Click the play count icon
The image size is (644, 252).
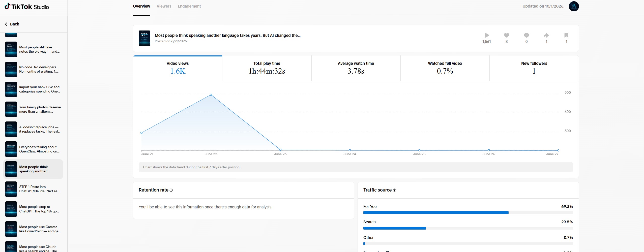(x=487, y=35)
